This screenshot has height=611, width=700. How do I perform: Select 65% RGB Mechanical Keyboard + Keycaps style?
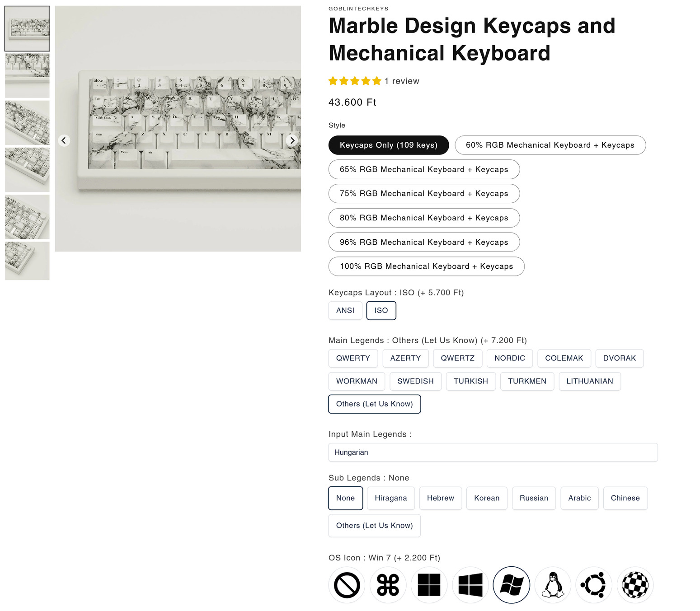click(423, 169)
